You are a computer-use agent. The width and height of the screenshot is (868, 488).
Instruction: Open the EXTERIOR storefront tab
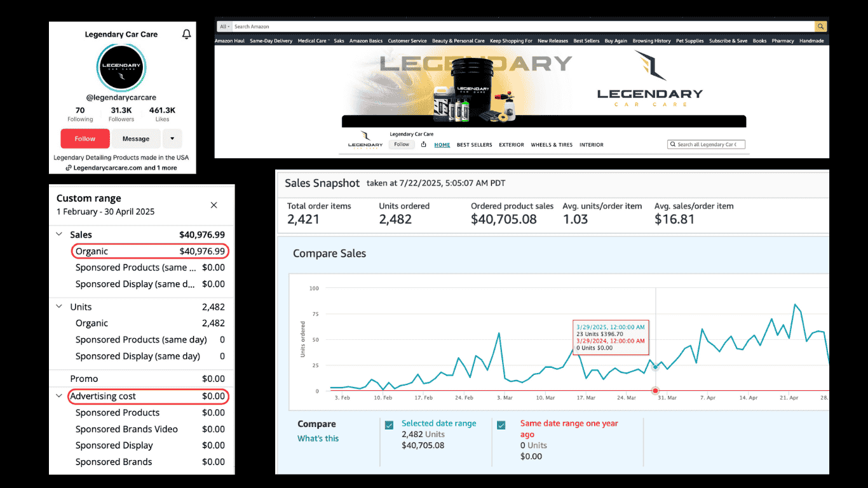[512, 145]
